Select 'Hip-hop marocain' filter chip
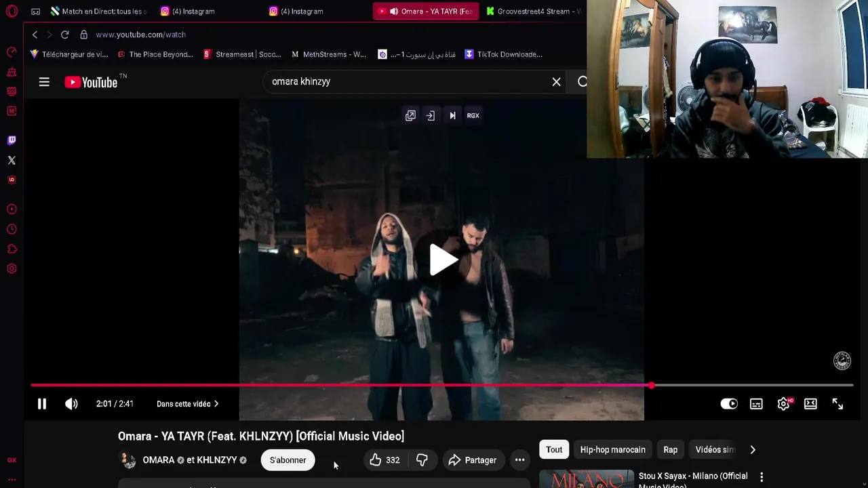The image size is (868, 488). pos(612,449)
